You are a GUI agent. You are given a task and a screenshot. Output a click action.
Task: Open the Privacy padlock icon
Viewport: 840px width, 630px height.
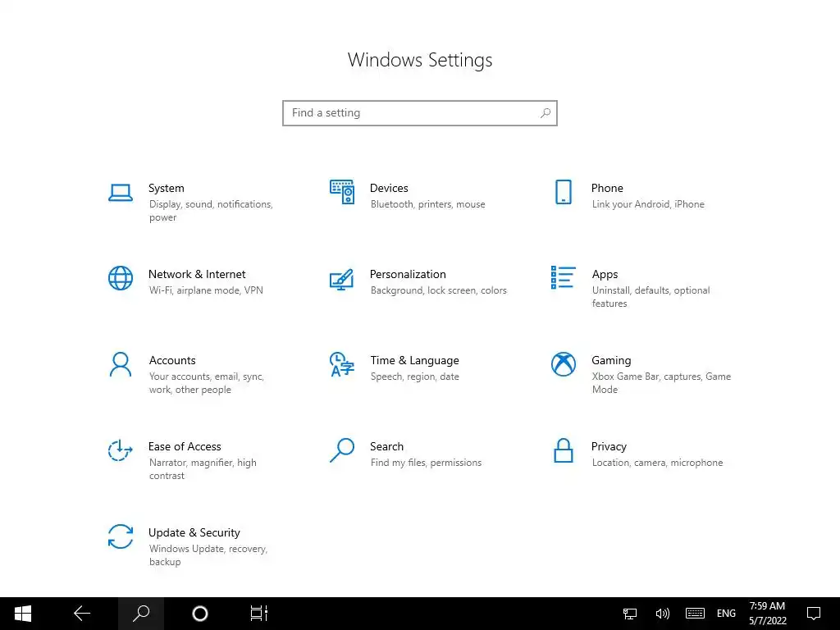[564, 450]
